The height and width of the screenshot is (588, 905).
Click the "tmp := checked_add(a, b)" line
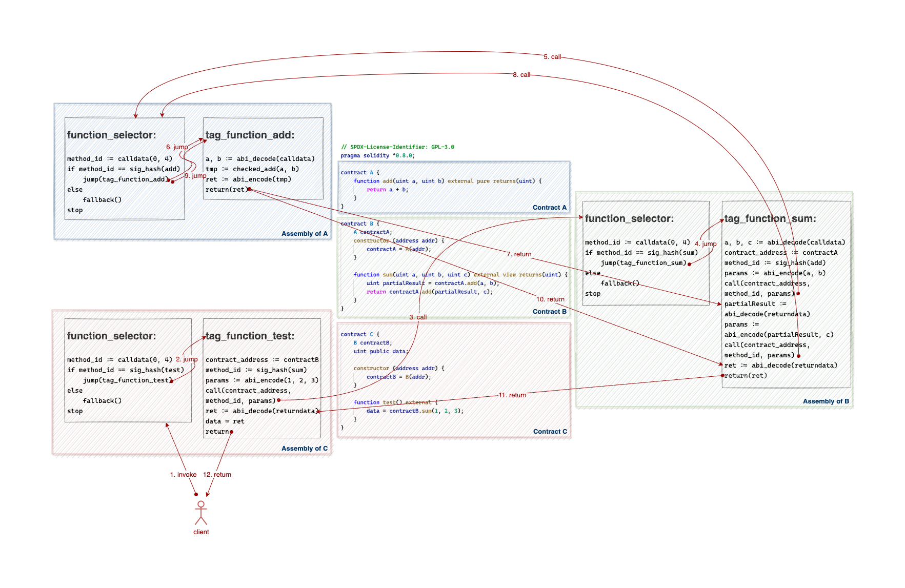252,169
